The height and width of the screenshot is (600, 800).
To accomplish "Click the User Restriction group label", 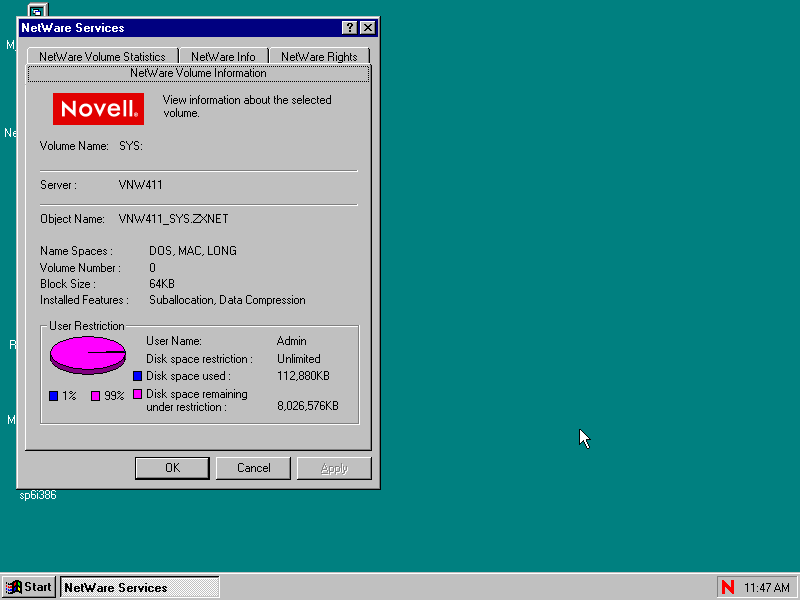I will [87, 326].
